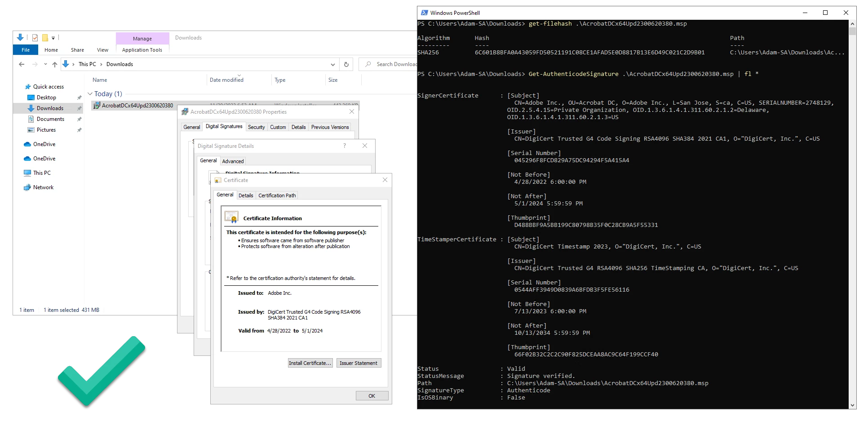
Task: Open the File menu tab
Action: [x=26, y=50]
